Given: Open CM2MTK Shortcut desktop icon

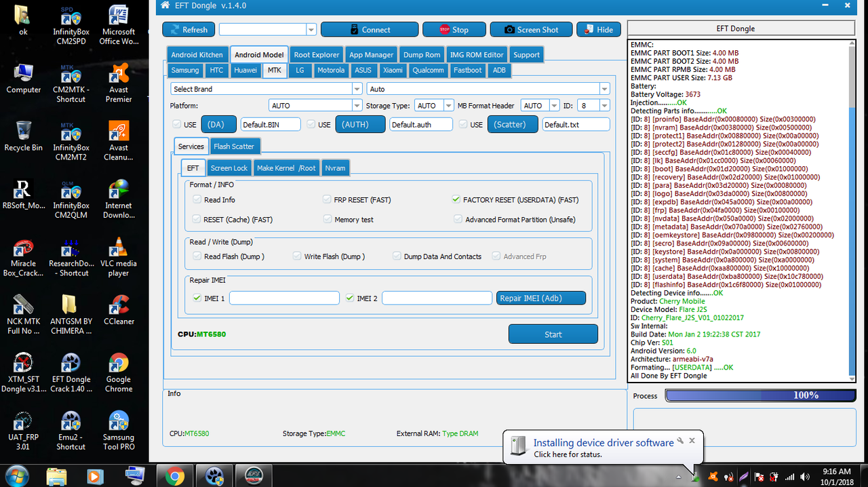Looking at the screenshot, I should click(70, 83).
